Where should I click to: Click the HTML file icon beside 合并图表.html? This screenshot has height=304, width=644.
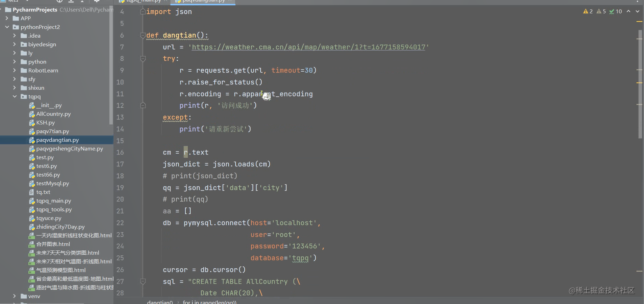pyautogui.click(x=32, y=244)
